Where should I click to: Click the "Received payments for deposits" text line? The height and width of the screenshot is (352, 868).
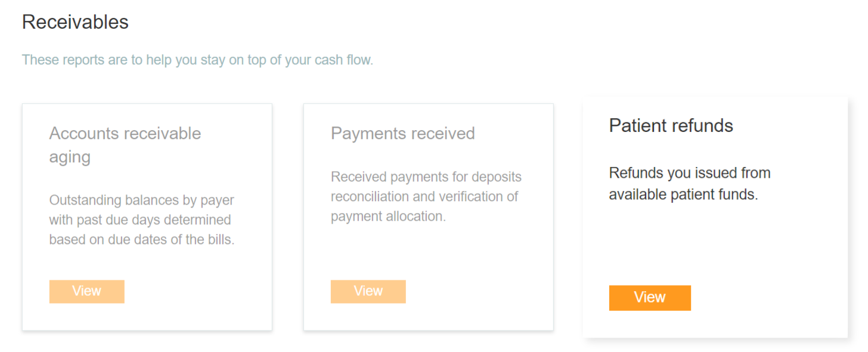click(426, 177)
